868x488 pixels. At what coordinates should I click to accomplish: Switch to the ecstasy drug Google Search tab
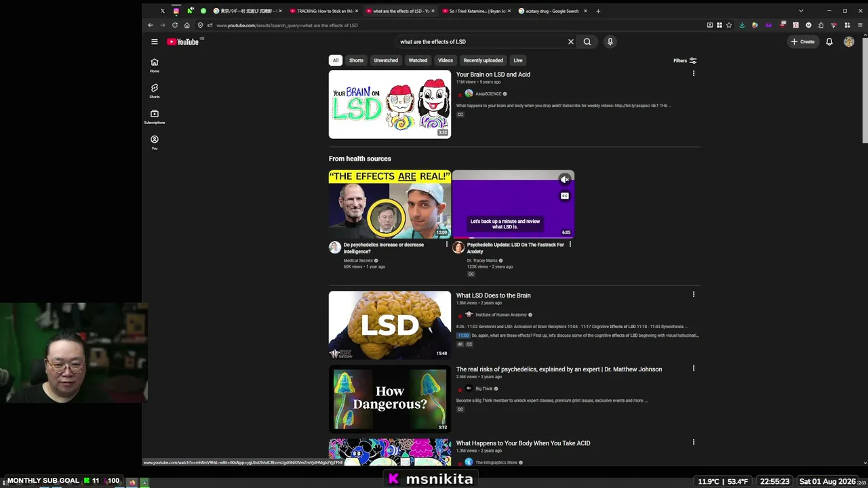click(554, 11)
